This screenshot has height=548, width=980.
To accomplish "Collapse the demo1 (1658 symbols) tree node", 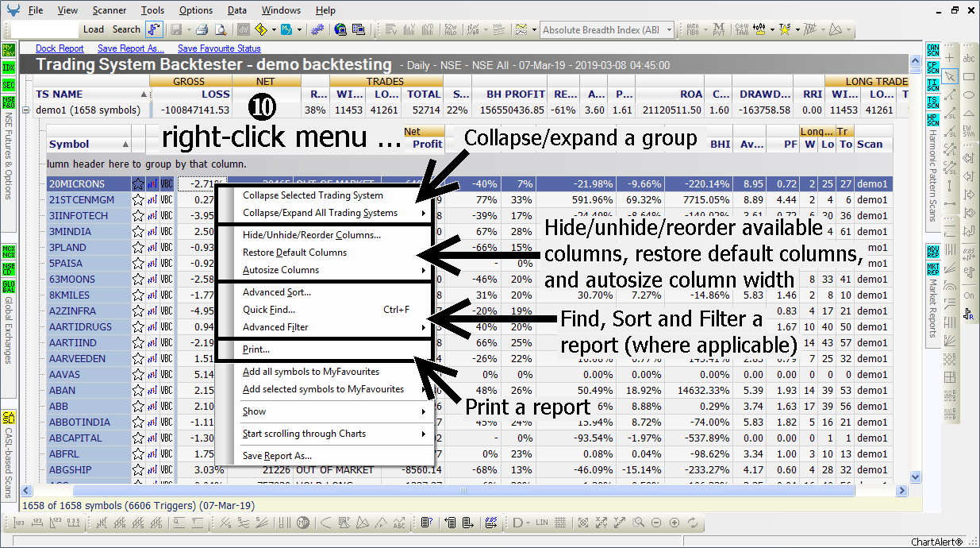I will coord(26,110).
